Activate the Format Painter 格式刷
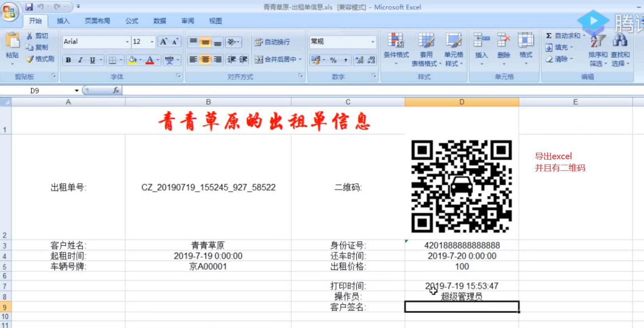 [40, 59]
